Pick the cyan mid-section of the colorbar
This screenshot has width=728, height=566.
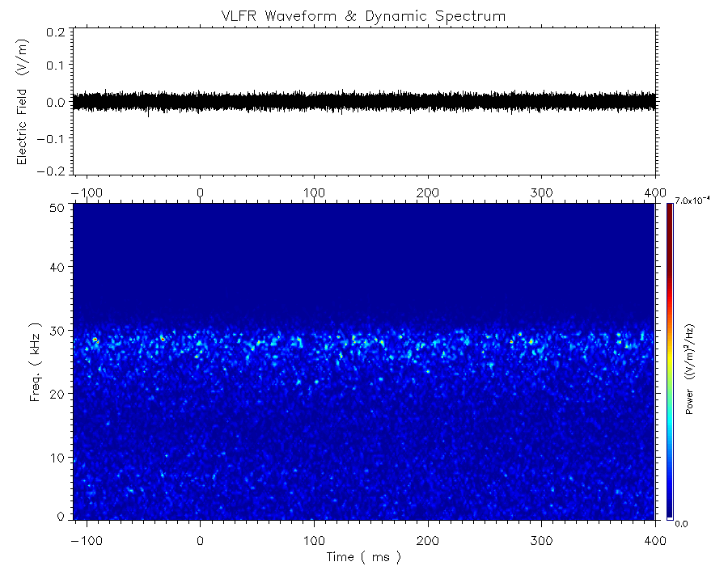click(669, 404)
